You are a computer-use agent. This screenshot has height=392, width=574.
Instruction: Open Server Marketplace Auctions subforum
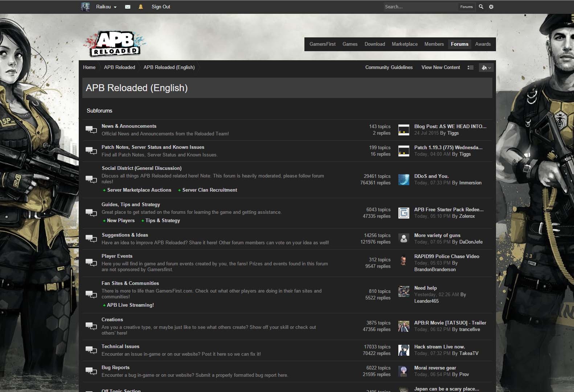coord(139,190)
